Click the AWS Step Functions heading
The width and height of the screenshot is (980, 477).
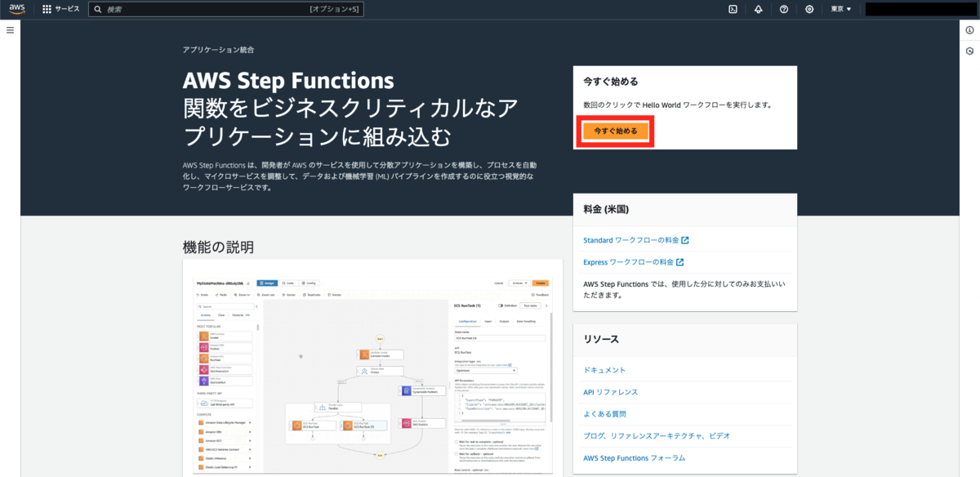(x=288, y=81)
